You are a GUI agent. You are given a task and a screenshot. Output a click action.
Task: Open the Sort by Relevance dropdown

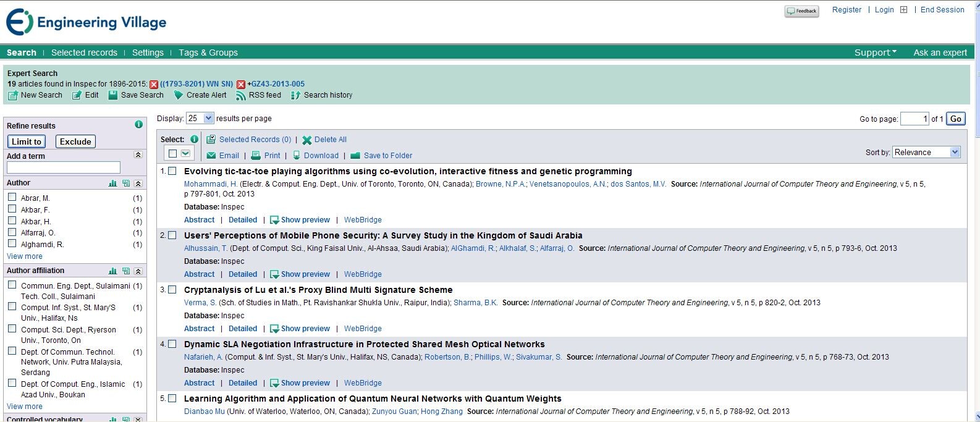926,152
